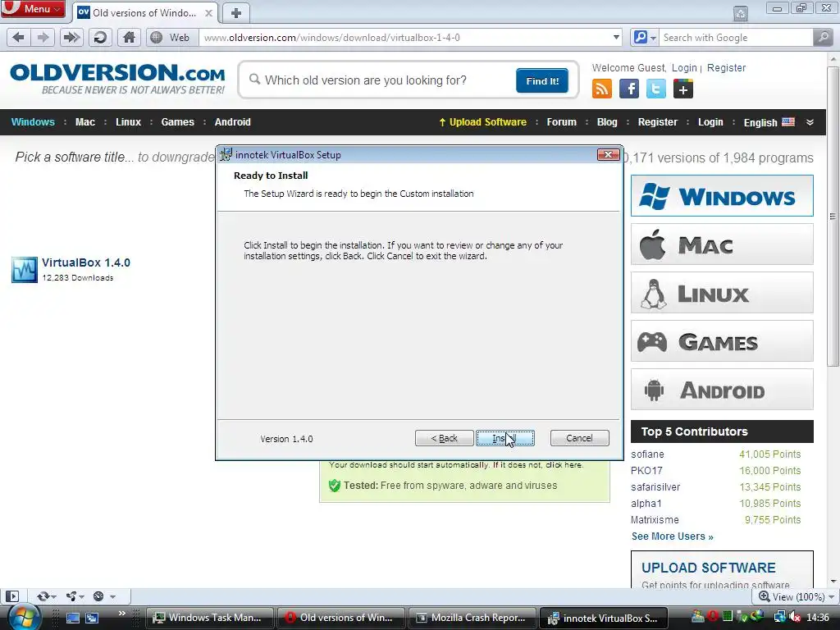Open the Opera Menu button

point(33,8)
